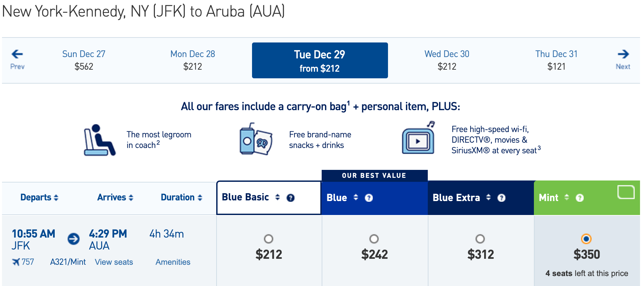Open Blue fare help question mark

[369, 198]
